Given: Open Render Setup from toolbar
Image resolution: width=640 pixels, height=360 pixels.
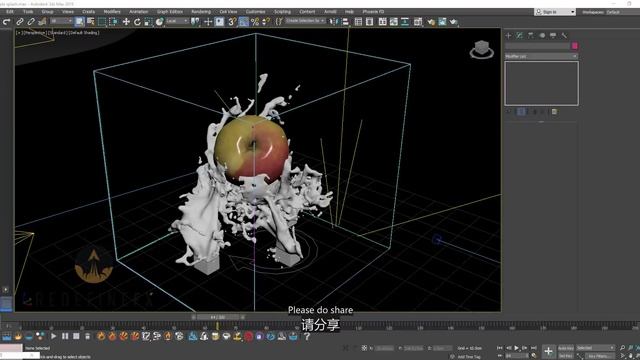Looking at the screenshot, I should 431,22.
